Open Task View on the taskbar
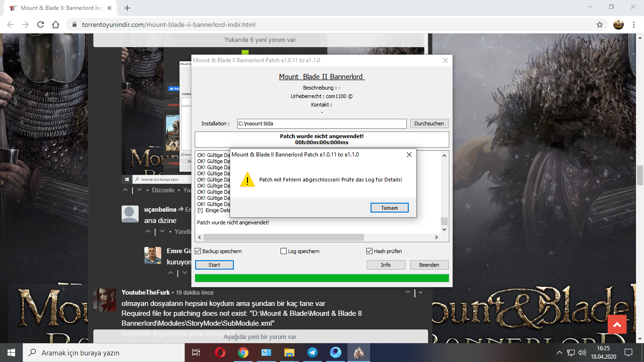The width and height of the screenshot is (644, 362). pos(196,353)
